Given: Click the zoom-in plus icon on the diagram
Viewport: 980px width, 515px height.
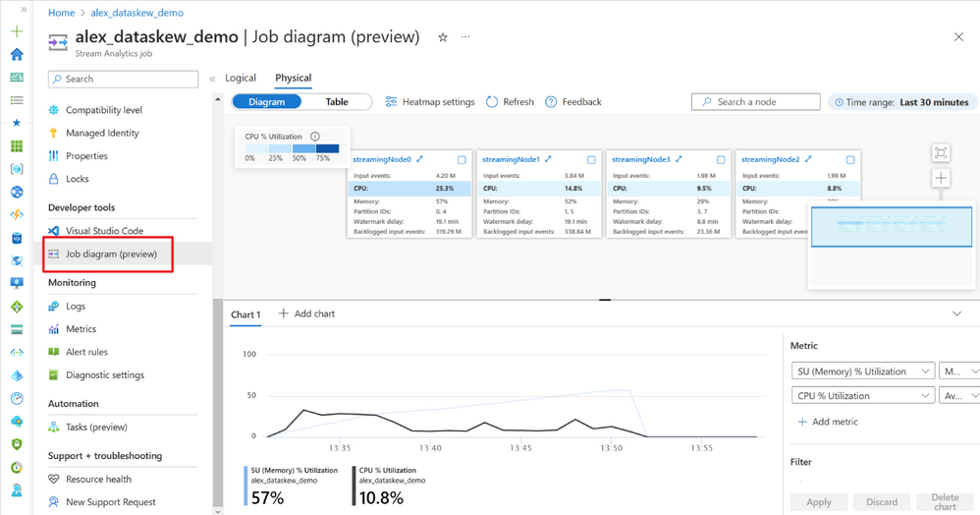Looking at the screenshot, I should pyautogui.click(x=941, y=178).
